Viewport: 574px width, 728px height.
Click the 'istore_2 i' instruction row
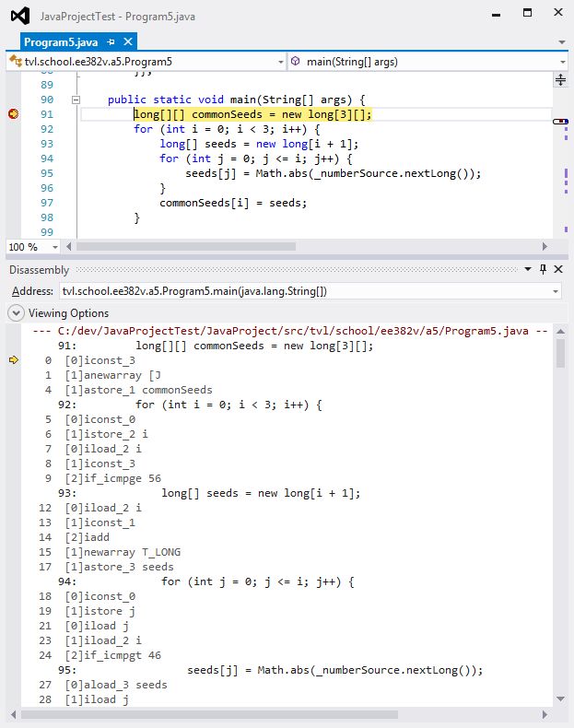tap(106, 434)
